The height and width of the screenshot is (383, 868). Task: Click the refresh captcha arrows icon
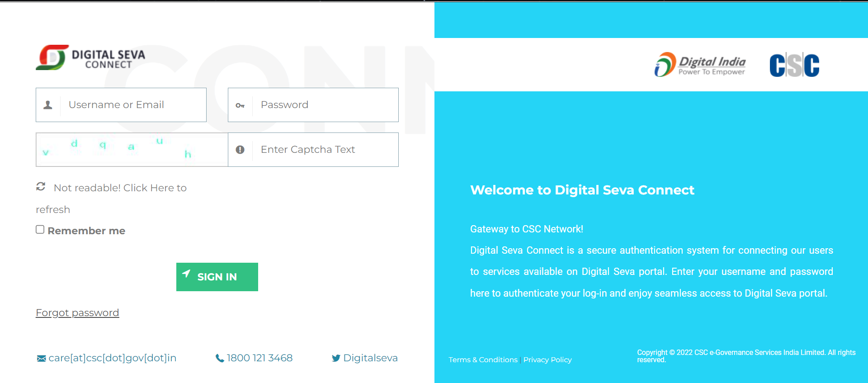coord(41,187)
